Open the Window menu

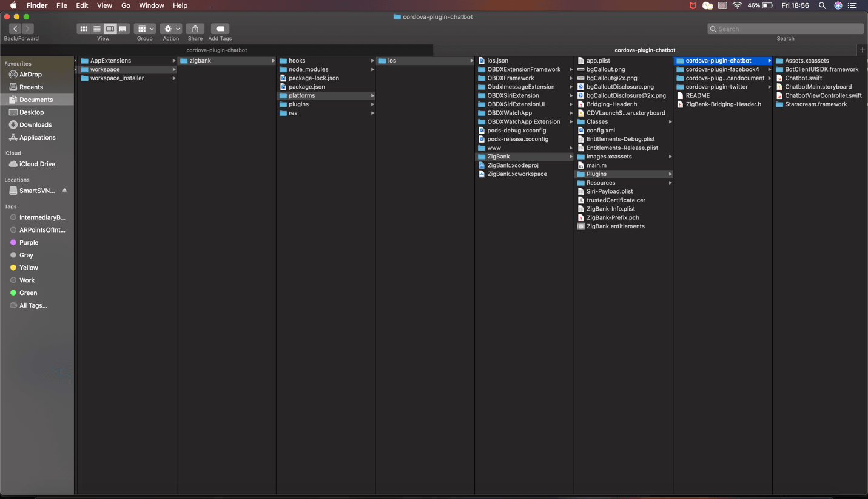(152, 5)
